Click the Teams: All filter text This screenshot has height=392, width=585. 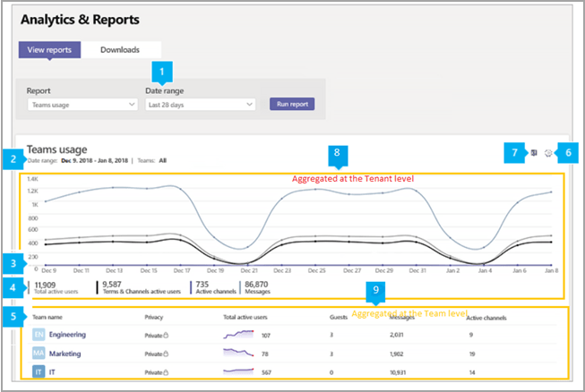tap(151, 160)
